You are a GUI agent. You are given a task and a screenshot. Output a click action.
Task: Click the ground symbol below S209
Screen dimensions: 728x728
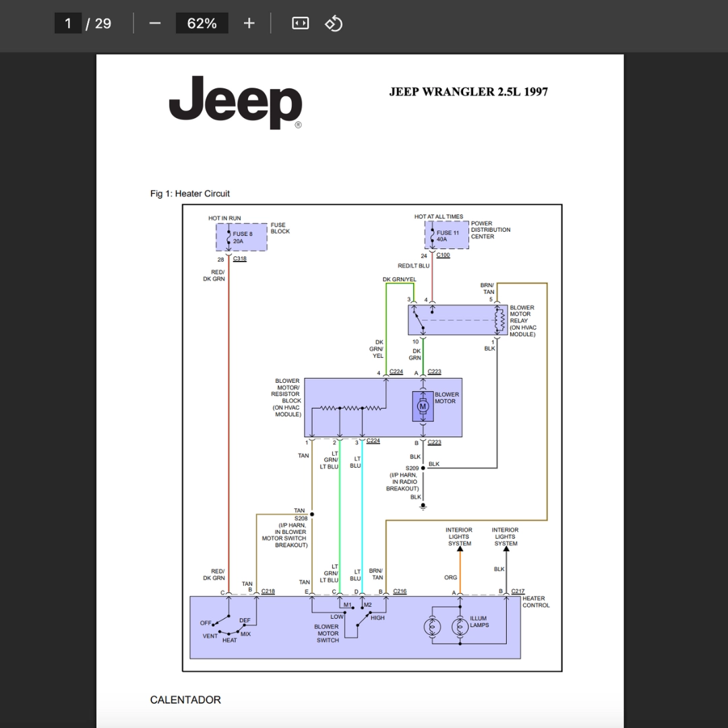(x=423, y=506)
